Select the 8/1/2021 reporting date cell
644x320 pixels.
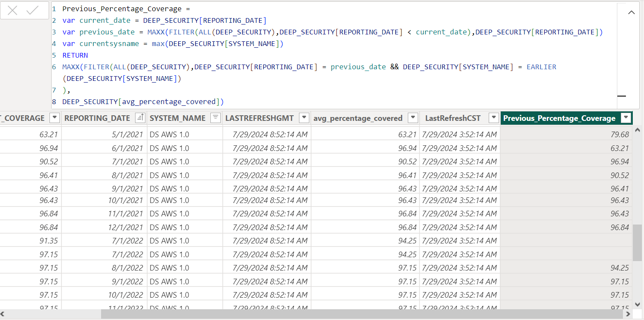click(104, 175)
